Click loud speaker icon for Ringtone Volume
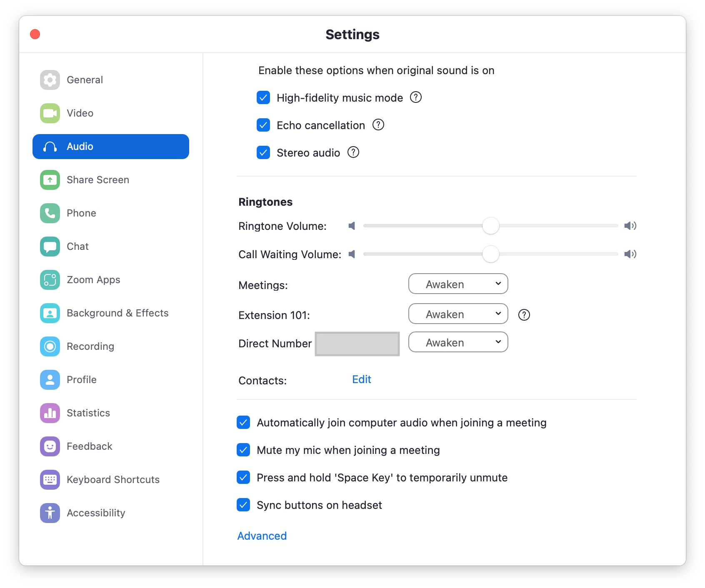 (x=630, y=226)
